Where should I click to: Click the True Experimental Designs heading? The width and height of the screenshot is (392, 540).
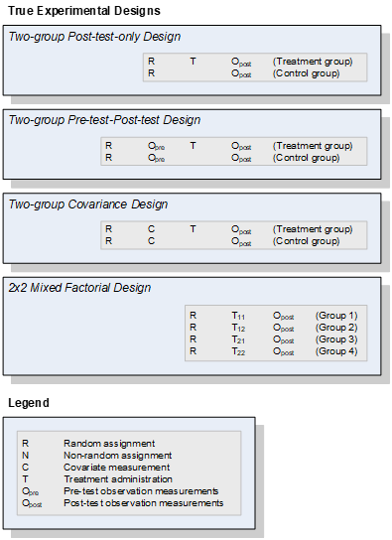[x=84, y=11]
